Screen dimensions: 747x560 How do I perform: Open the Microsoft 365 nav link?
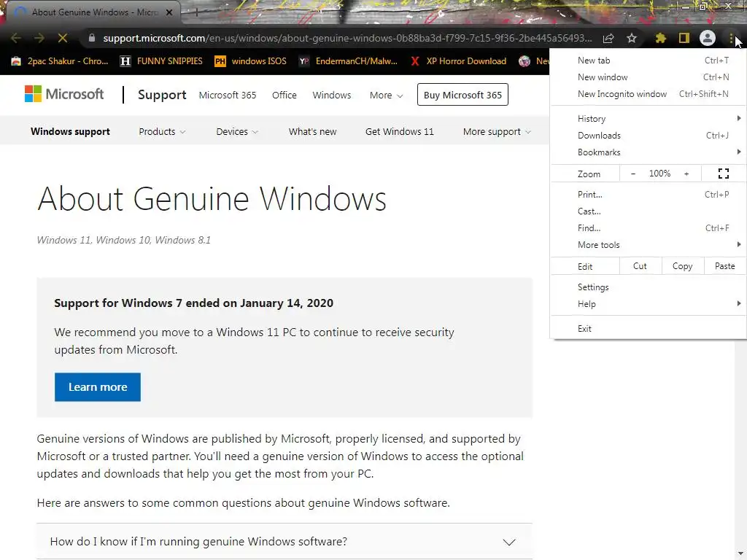pyautogui.click(x=228, y=96)
